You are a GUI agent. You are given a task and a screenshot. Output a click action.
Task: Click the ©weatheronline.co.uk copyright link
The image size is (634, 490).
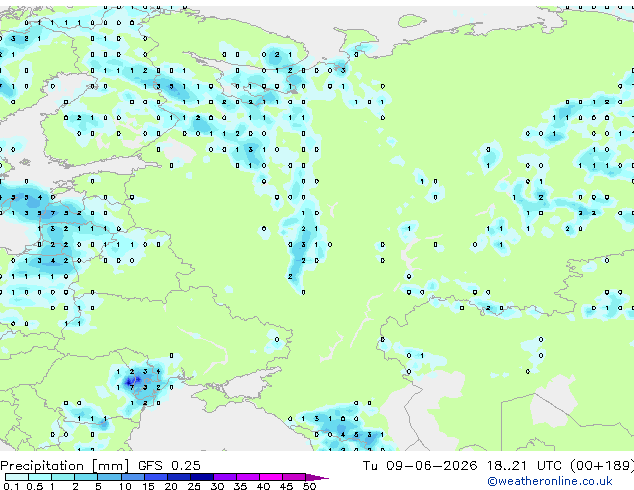tap(550, 481)
